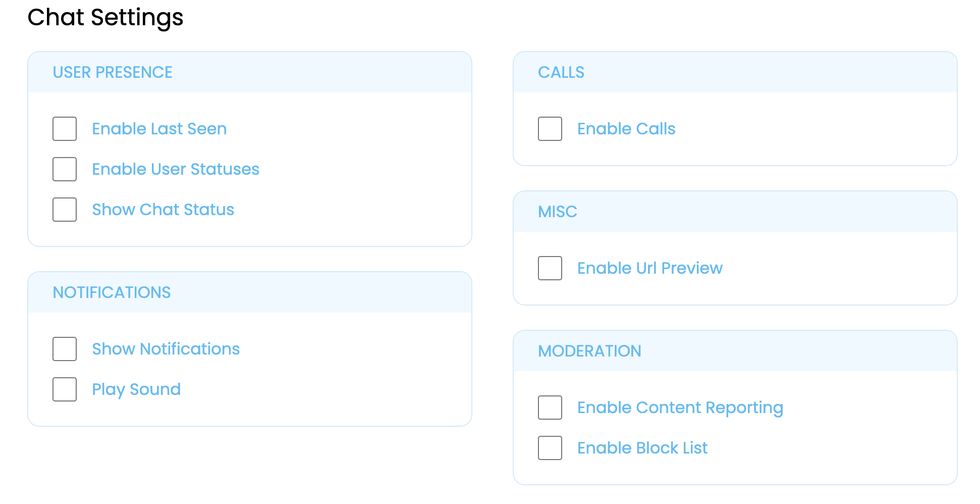Enable the Show Notifications checkbox
The image size is (980, 504).
click(x=65, y=349)
